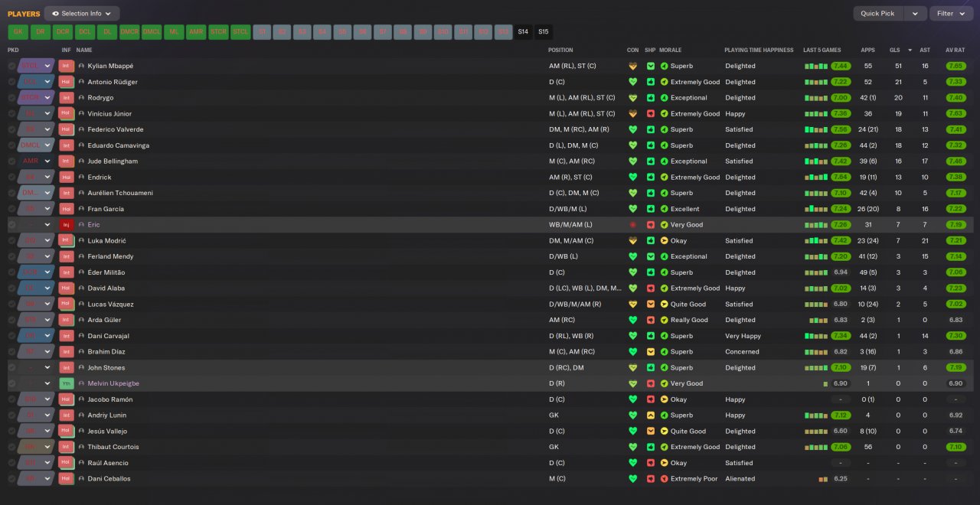Open Eduardo Camavinga's DMCL position dropdown
The image size is (980, 505).
[x=37, y=145]
